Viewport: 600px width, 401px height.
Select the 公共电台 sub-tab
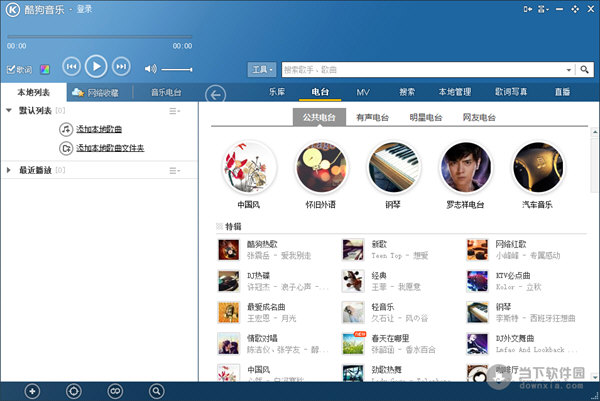pyautogui.click(x=319, y=117)
